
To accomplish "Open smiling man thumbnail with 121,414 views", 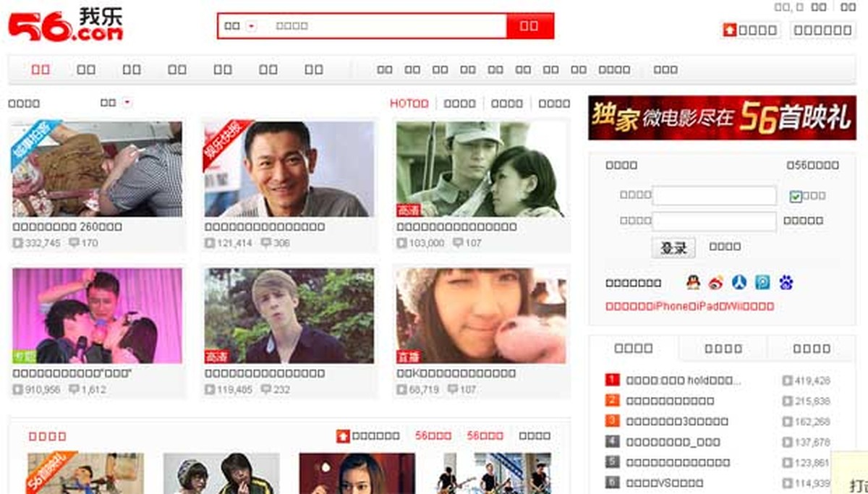I will tap(289, 169).
